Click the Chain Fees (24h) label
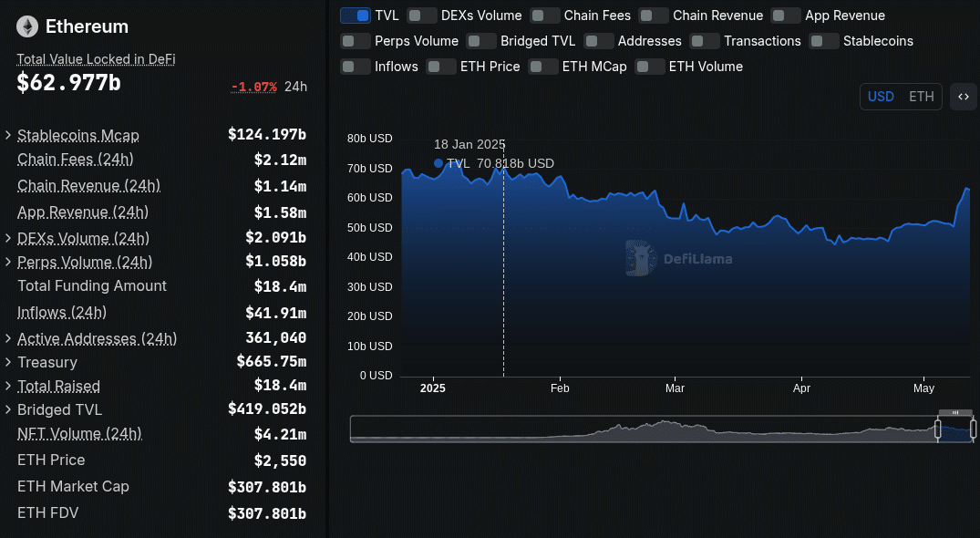This screenshot has height=538, width=980. pos(76,160)
